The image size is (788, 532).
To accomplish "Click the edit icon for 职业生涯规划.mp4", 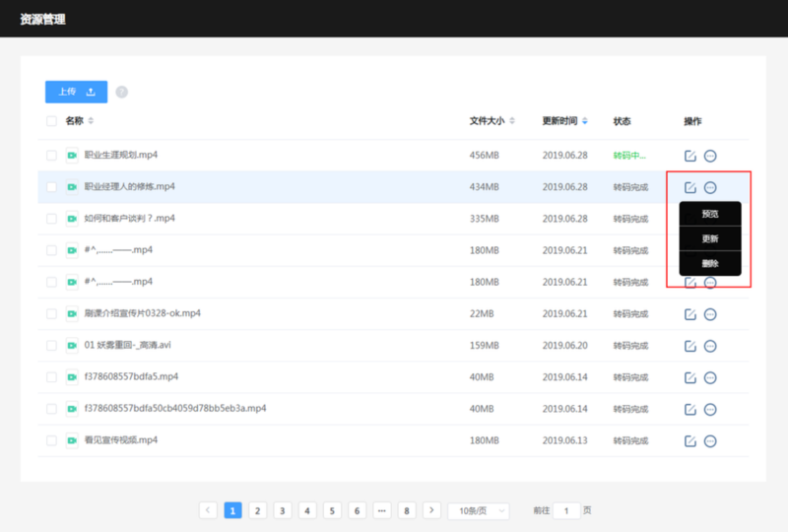I will point(690,156).
